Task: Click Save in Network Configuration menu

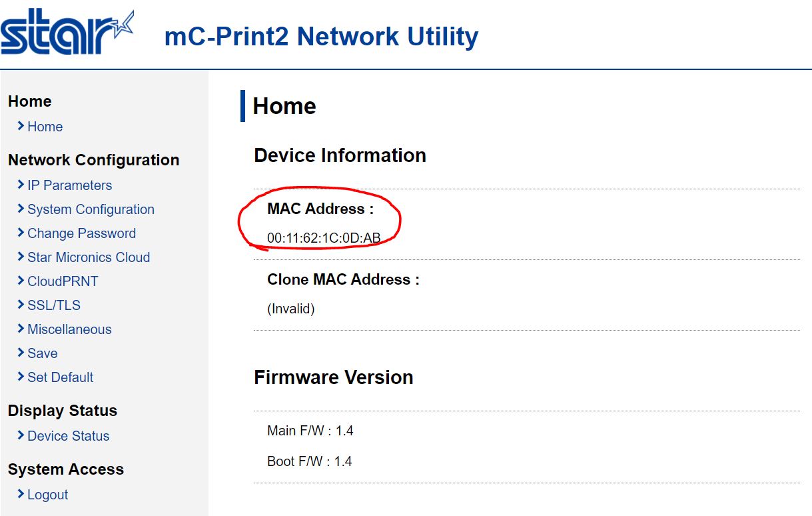Action: pyautogui.click(x=42, y=353)
